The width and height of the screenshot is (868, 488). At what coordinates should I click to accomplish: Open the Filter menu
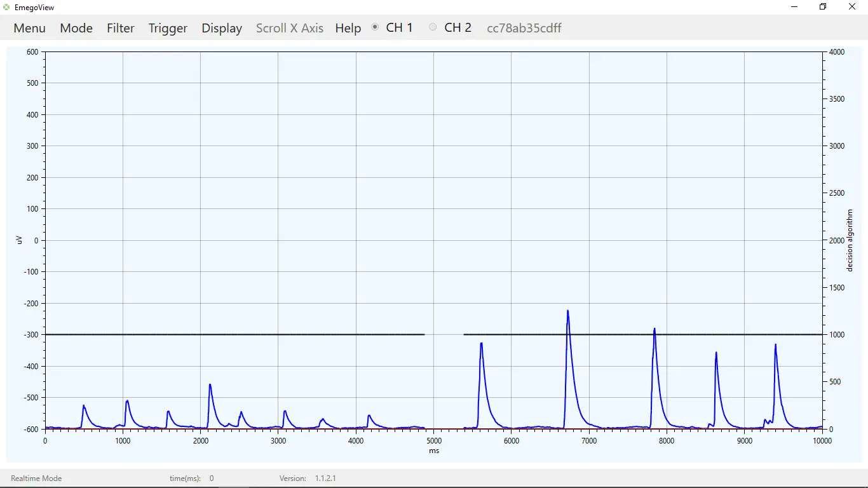(x=121, y=28)
